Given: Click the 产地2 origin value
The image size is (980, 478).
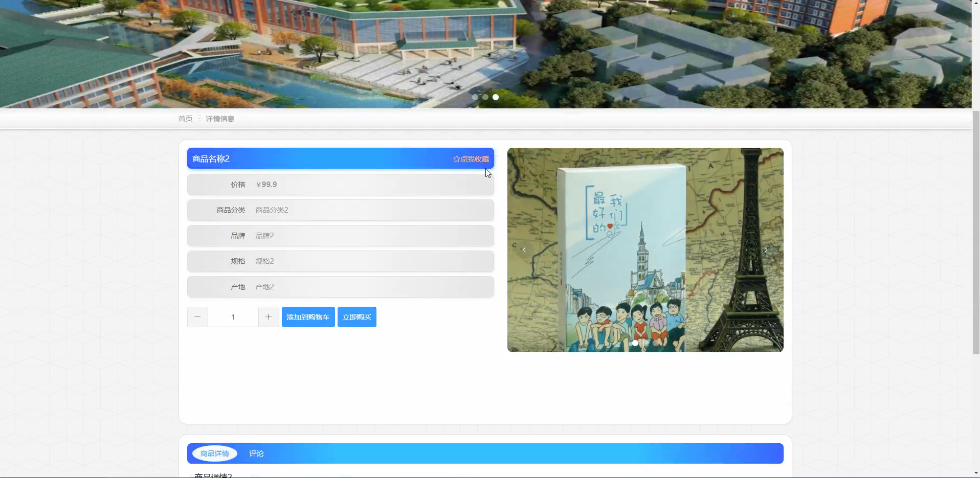Looking at the screenshot, I should click(264, 287).
